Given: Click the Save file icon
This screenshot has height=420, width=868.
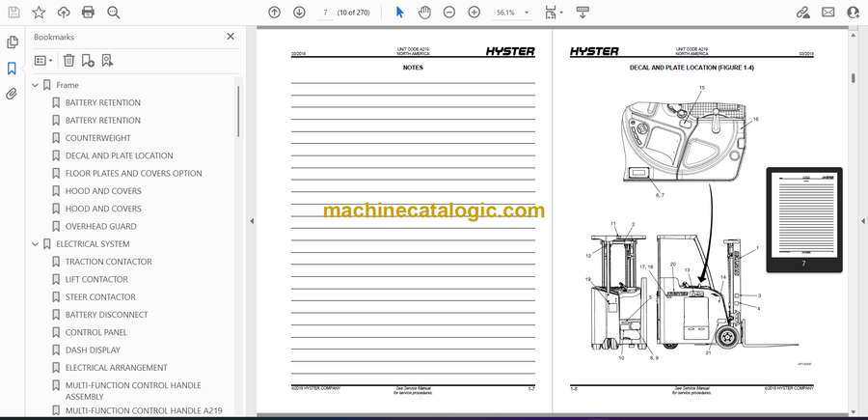Looking at the screenshot, I should [x=14, y=13].
